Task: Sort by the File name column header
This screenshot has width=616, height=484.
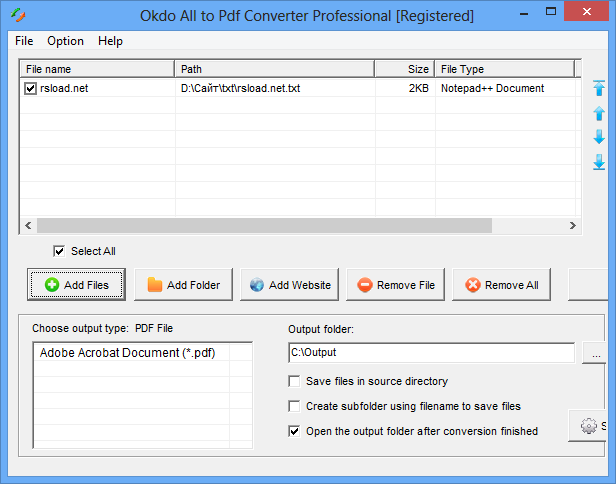Action: click(x=97, y=69)
